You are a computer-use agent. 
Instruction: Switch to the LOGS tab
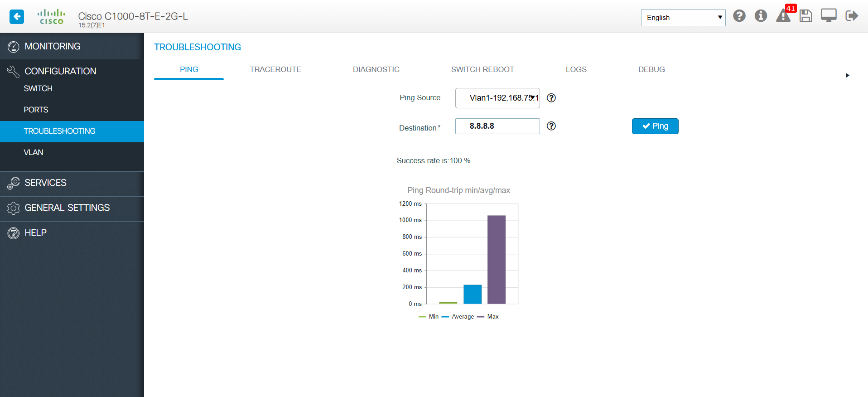[576, 69]
